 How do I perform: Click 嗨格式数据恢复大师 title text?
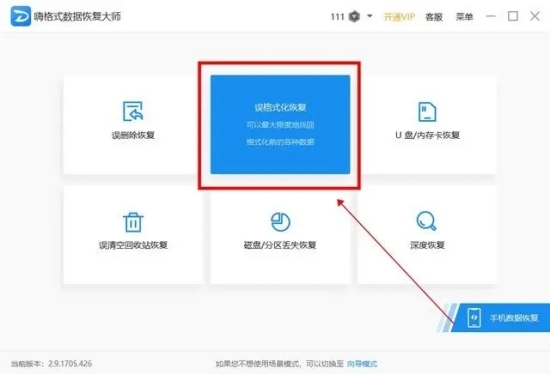[x=78, y=16]
